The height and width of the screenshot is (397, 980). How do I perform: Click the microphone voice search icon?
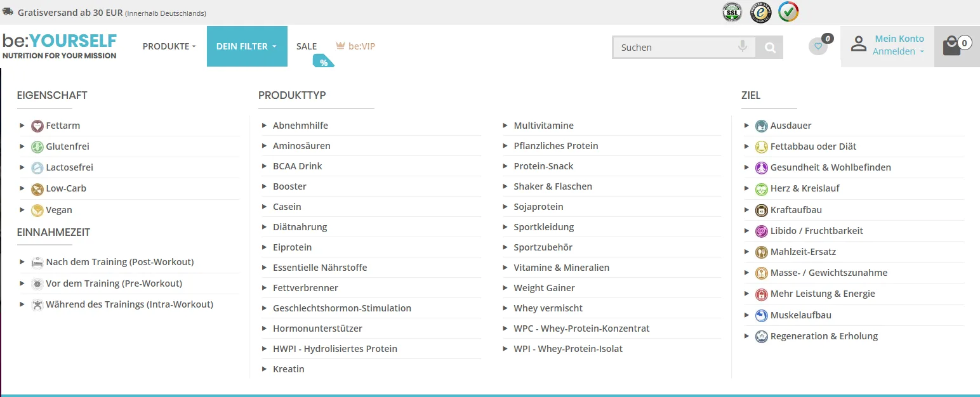[x=742, y=47]
